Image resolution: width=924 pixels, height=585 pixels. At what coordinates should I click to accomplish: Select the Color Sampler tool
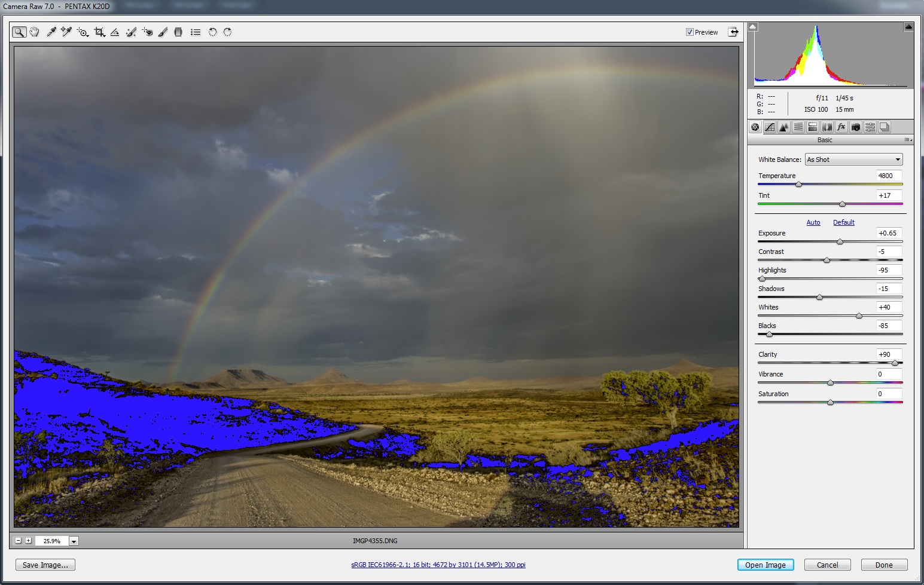coord(66,32)
